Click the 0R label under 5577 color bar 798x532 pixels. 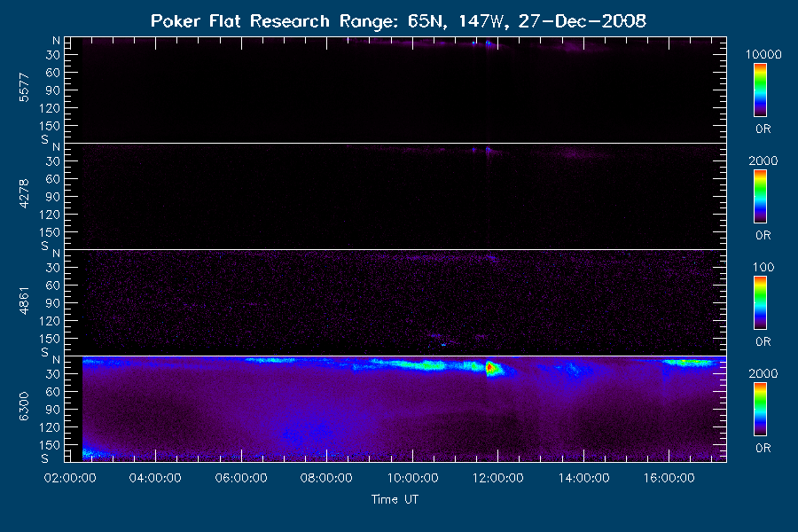coord(763,129)
